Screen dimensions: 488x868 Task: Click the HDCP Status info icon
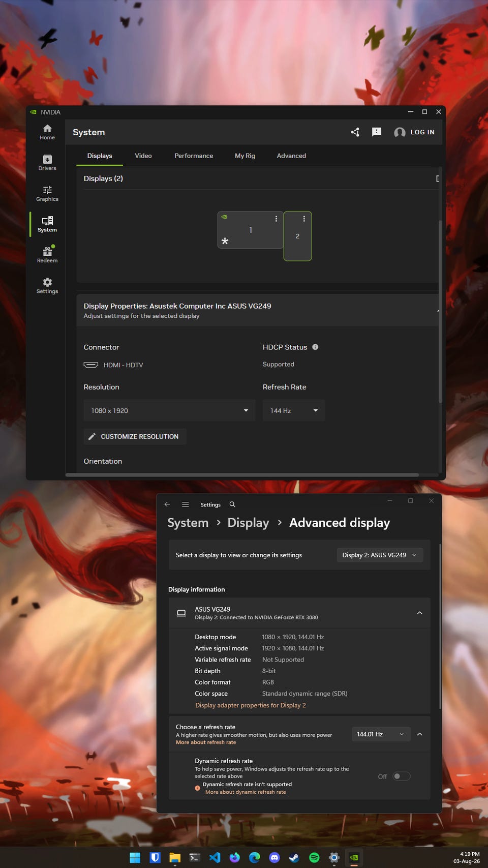pyautogui.click(x=315, y=347)
